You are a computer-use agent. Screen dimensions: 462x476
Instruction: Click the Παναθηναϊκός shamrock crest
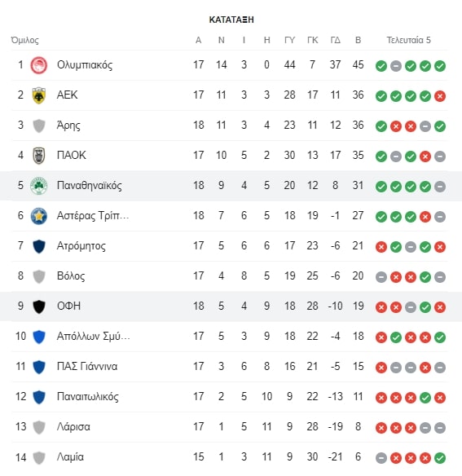click(x=39, y=186)
